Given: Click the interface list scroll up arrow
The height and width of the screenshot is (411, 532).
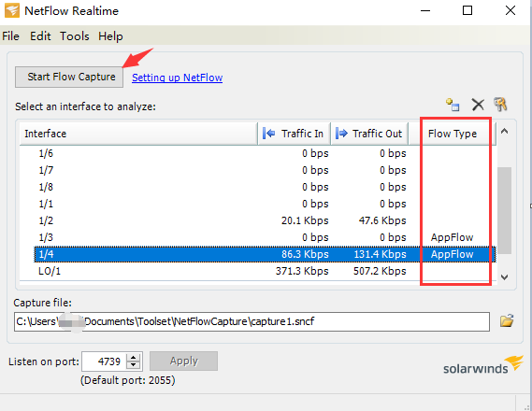Looking at the screenshot, I should point(505,131).
